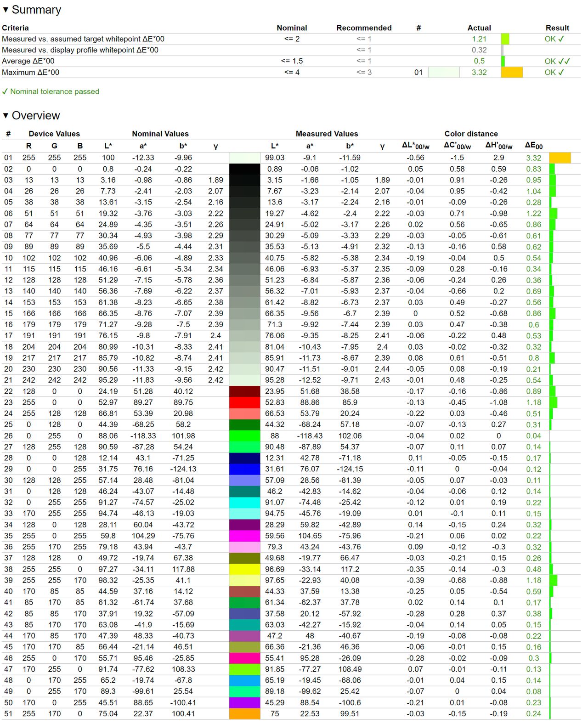Click the spring green swatch in row 49

[244, 691]
